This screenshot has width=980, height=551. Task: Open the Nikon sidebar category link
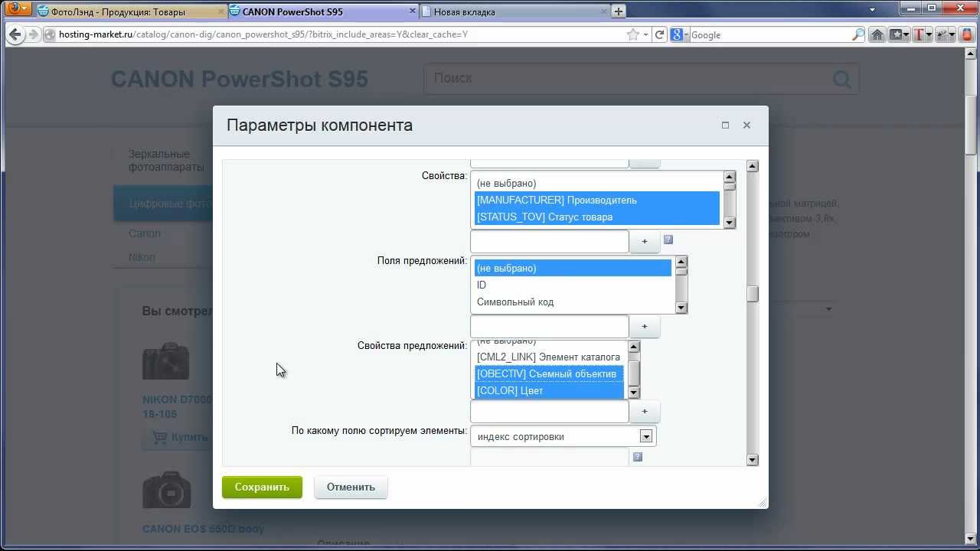point(142,257)
